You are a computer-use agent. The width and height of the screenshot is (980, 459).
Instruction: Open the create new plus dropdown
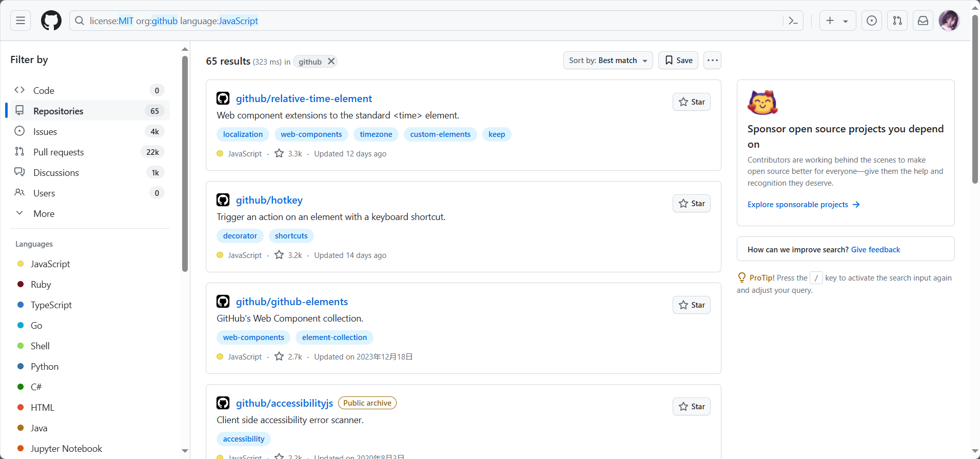[837, 21]
